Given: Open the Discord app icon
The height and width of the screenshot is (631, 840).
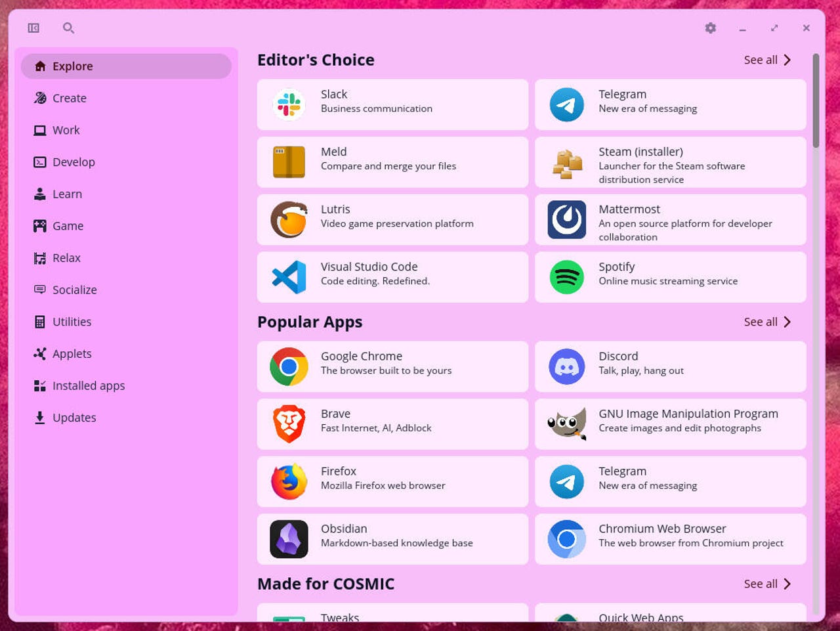Looking at the screenshot, I should (x=566, y=366).
